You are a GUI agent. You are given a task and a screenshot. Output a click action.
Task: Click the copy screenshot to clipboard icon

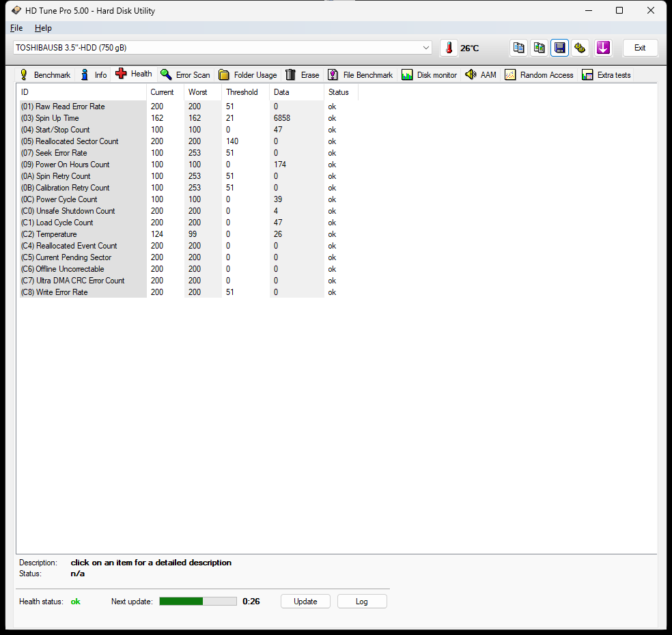point(540,48)
